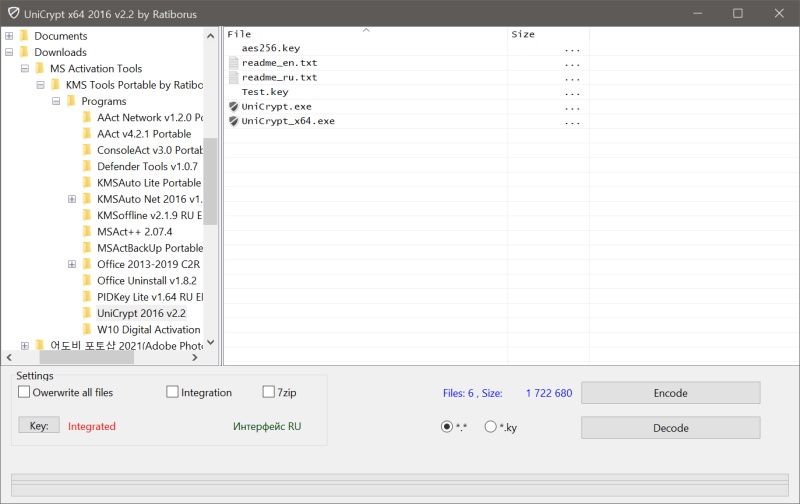Screen dimensions: 800x504
Task: Select readme_en.txt file name
Action: (279, 63)
